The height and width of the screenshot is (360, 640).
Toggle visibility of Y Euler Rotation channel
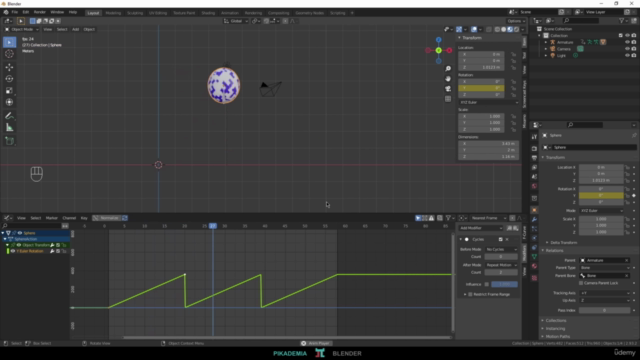click(13, 251)
